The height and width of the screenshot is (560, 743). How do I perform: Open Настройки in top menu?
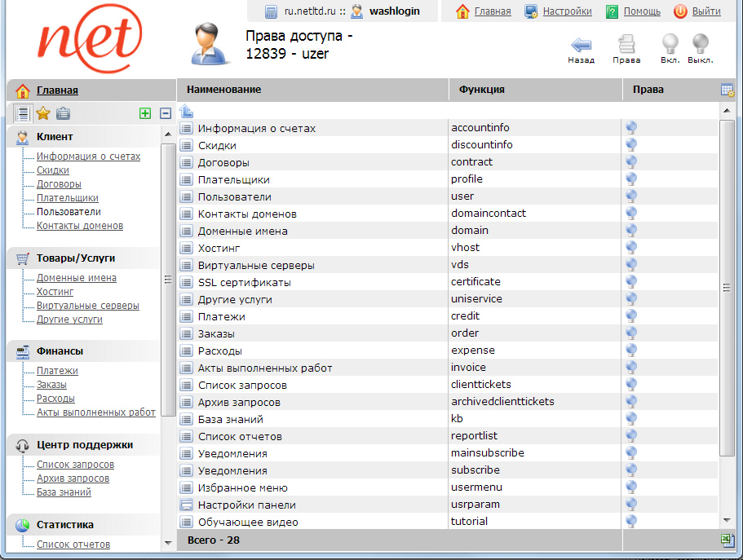[x=567, y=11]
